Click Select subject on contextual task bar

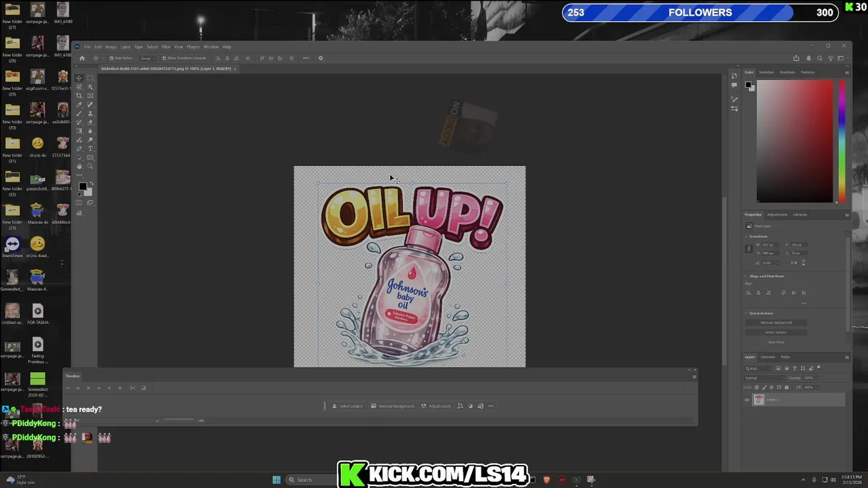click(x=347, y=406)
